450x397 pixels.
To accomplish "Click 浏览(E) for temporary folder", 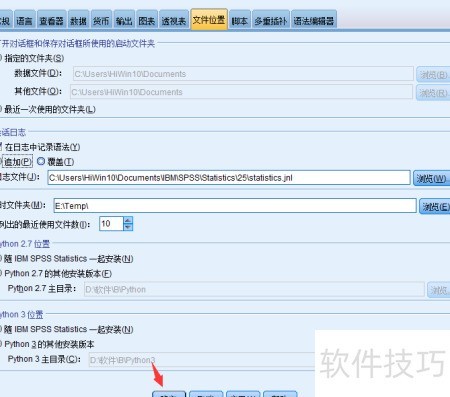I will click(435, 206).
